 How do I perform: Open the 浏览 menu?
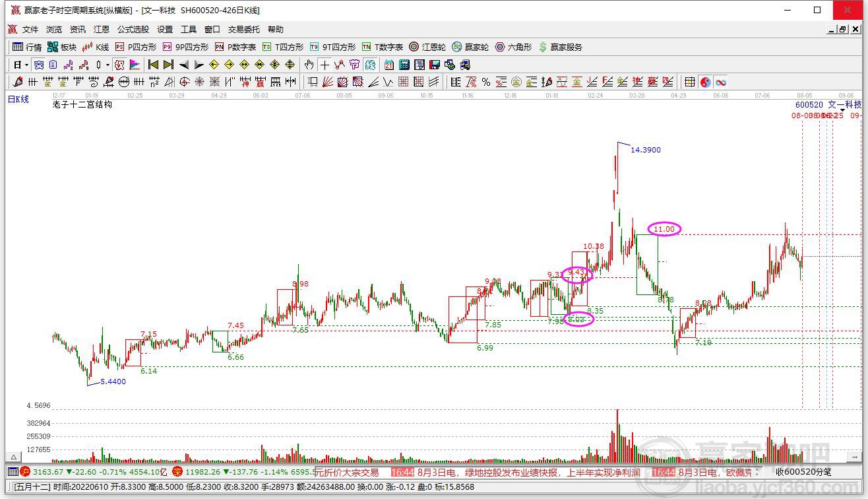coord(54,30)
